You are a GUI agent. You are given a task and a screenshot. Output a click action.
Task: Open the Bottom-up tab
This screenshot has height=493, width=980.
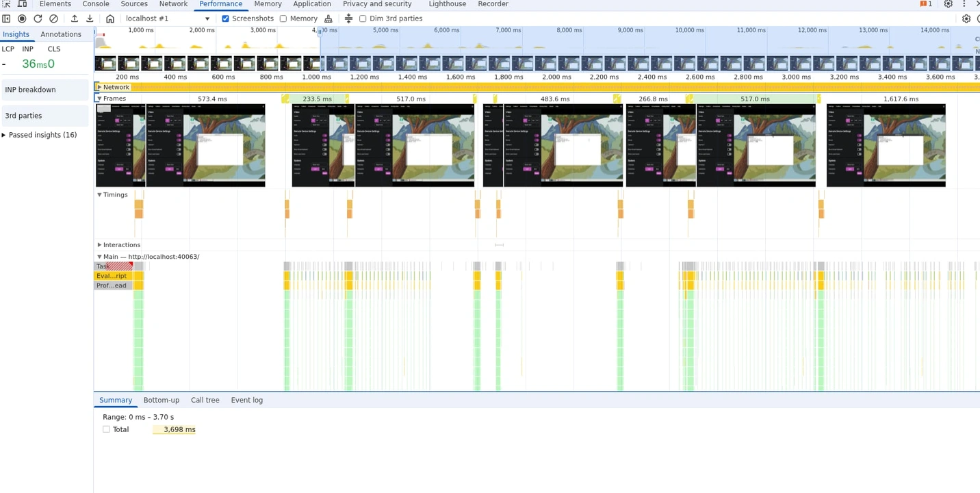click(162, 400)
